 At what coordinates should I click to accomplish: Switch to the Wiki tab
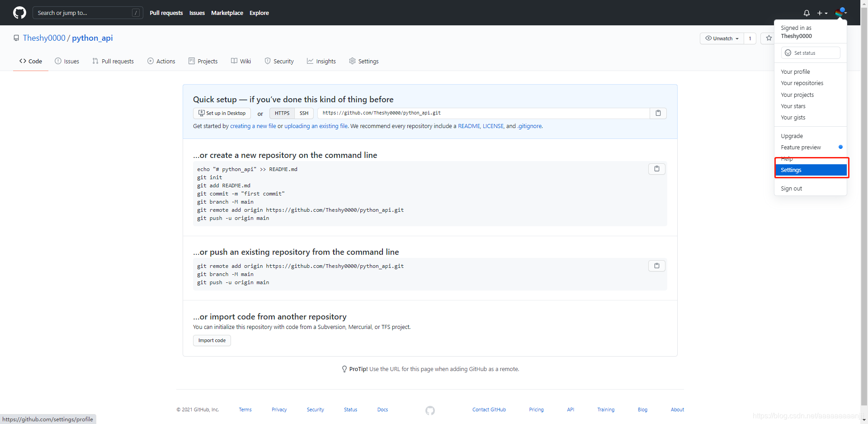coord(241,61)
